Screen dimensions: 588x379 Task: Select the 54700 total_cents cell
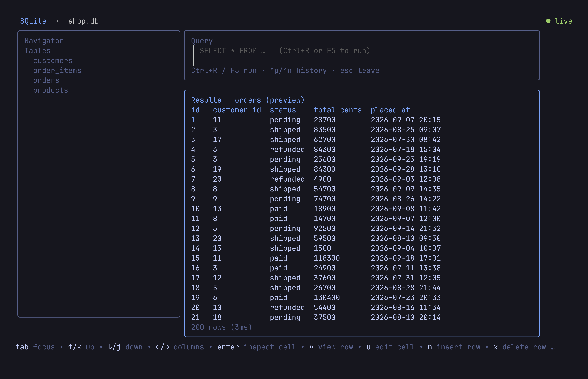click(x=325, y=189)
